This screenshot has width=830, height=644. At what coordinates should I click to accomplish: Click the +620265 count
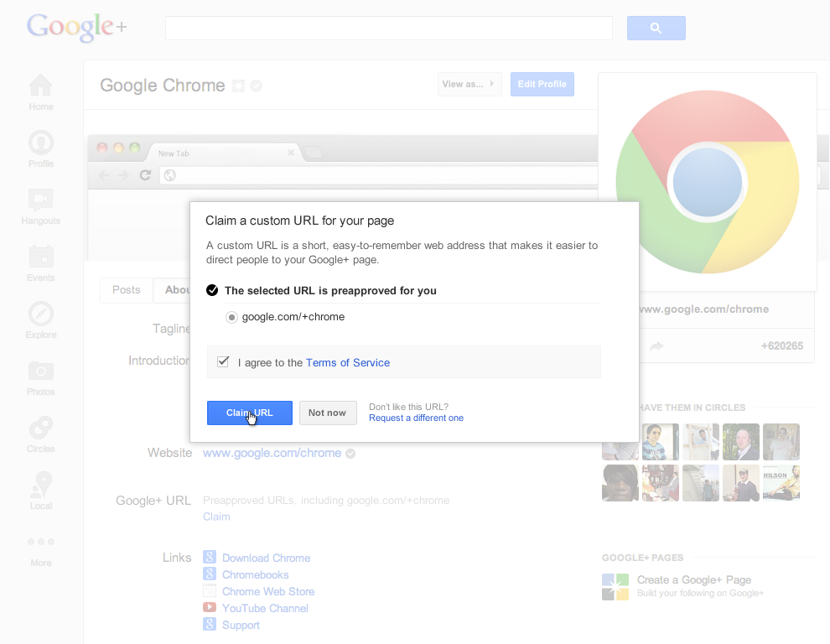click(782, 345)
